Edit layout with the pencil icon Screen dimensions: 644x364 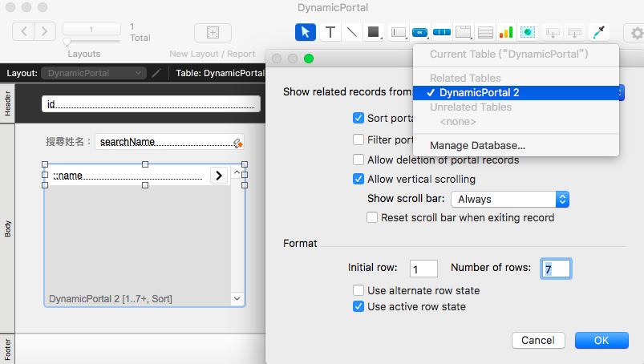[x=156, y=73]
